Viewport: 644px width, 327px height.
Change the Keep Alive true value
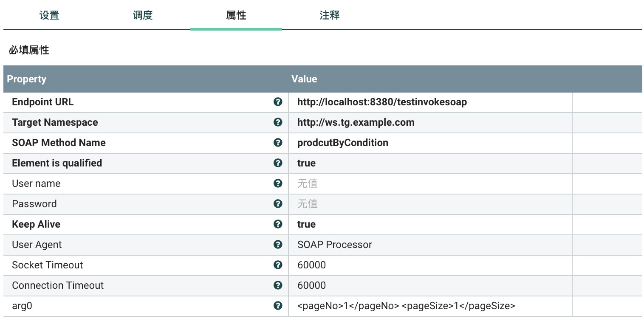coord(307,225)
